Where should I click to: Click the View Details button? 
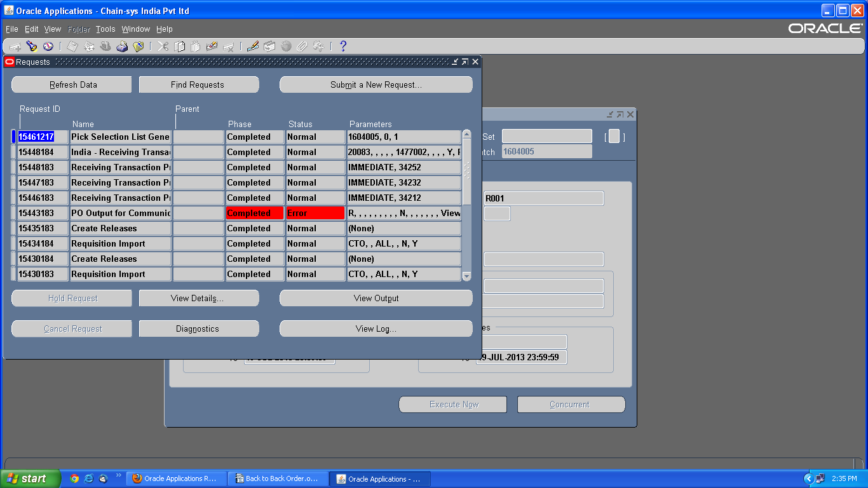(199, 298)
